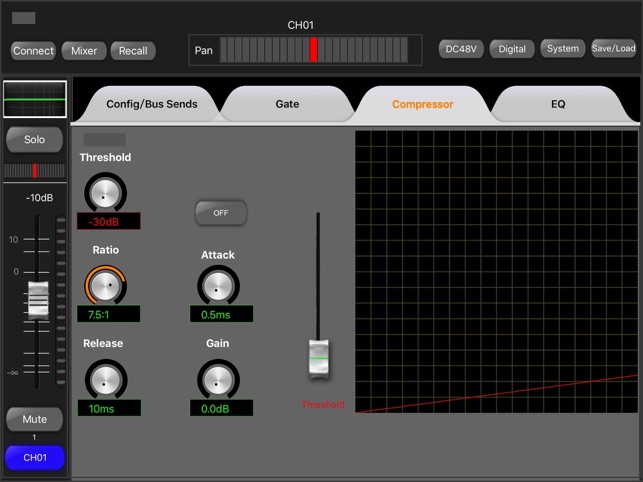
Task: Click the Release knob
Action: tap(106, 379)
